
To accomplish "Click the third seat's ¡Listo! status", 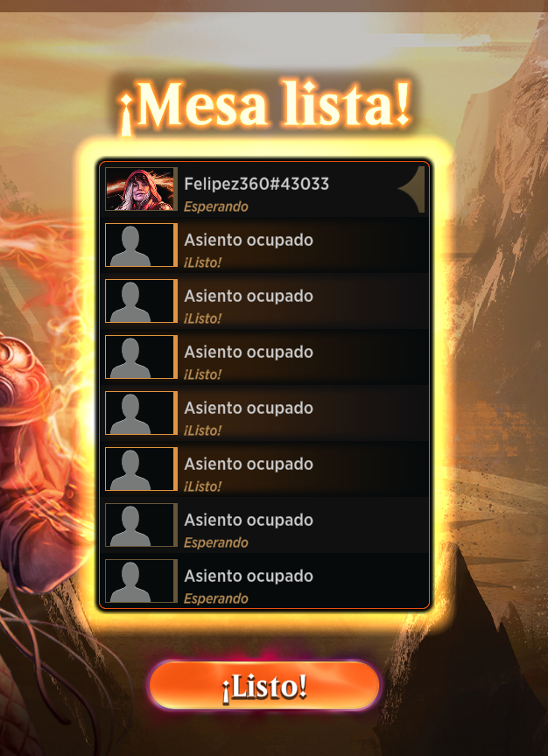I will click(x=202, y=374).
